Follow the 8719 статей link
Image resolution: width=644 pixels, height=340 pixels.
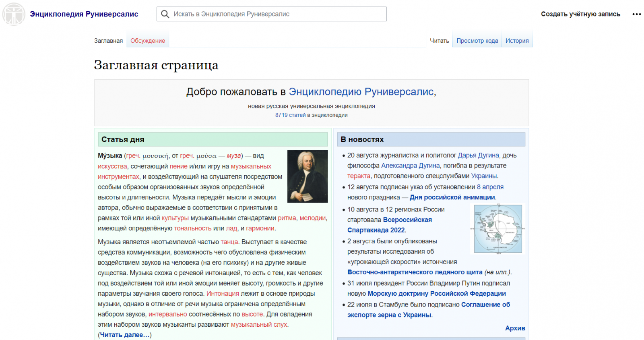click(291, 115)
